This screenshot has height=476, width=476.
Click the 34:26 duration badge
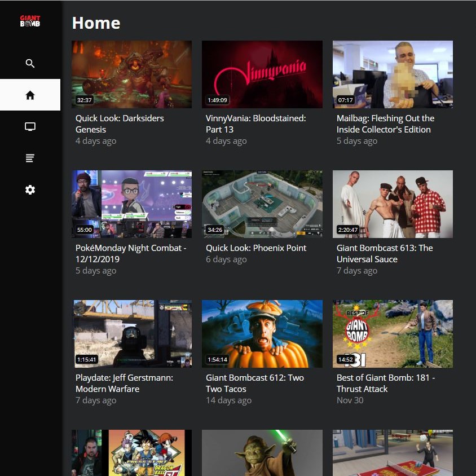pos(215,230)
